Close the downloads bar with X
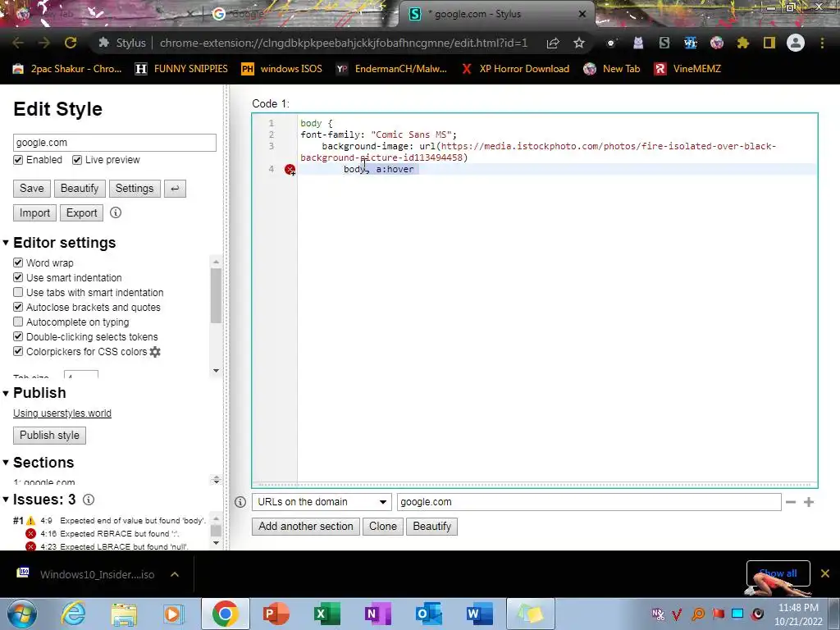 pos(825,573)
